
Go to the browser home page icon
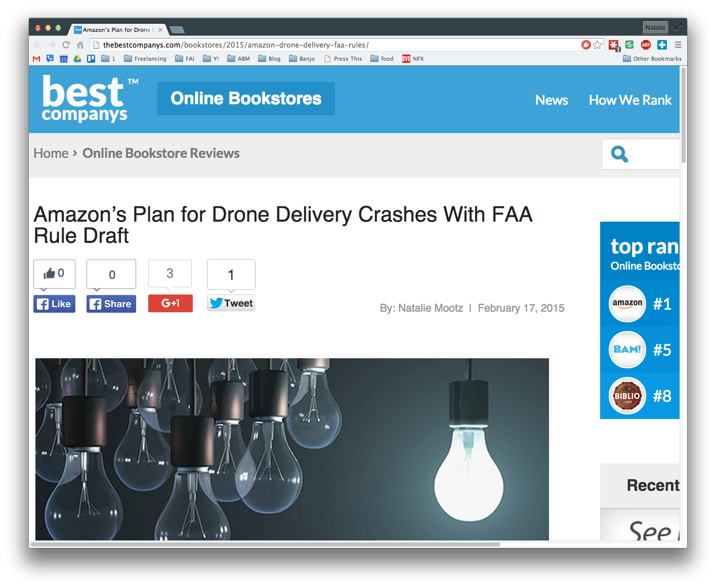click(x=80, y=45)
